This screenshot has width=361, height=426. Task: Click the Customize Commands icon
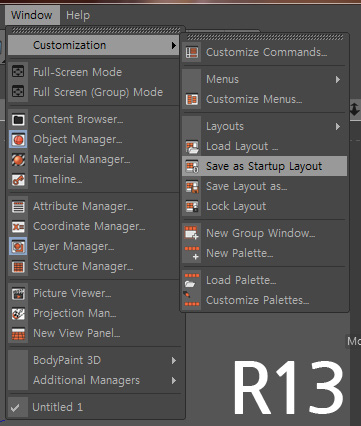(192, 52)
